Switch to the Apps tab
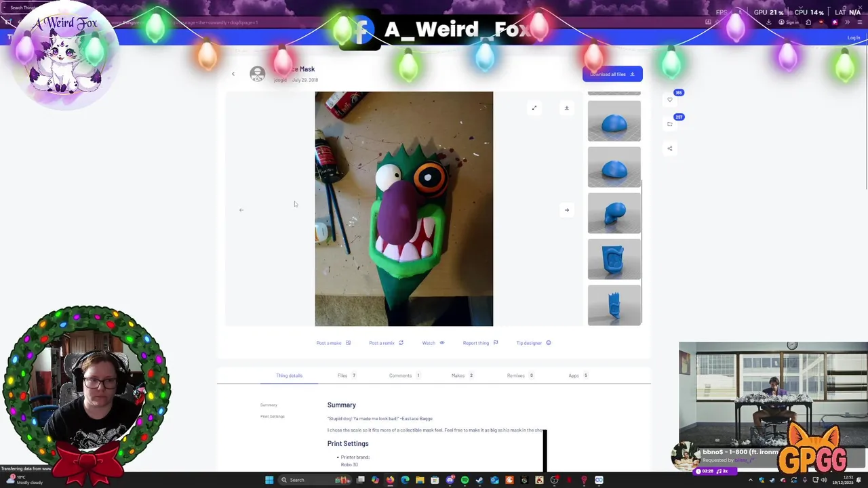Screen dimensions: 868x488 (x=578, y=375)
